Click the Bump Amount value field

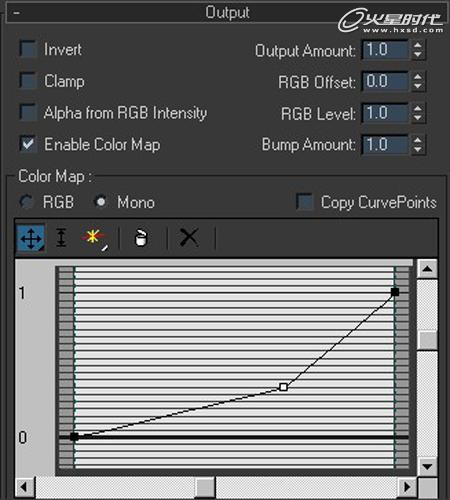coord(385,144)
